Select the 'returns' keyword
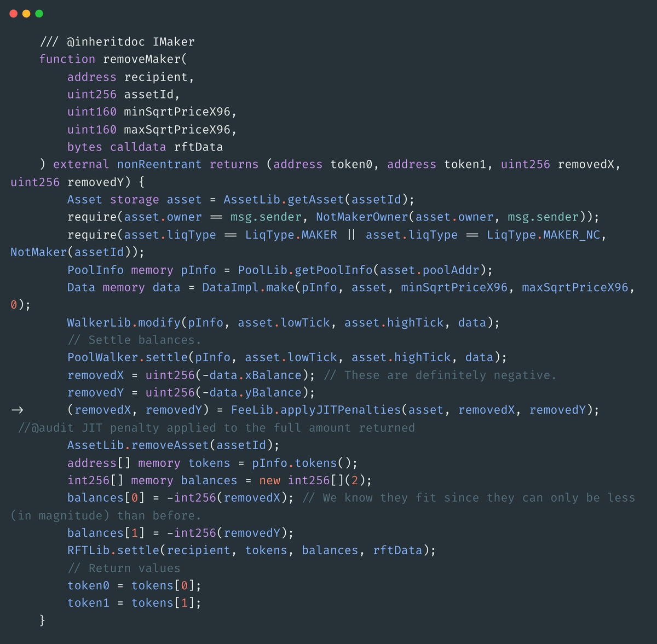The width and height of the screenshot is (657, 644). (234, 165)
